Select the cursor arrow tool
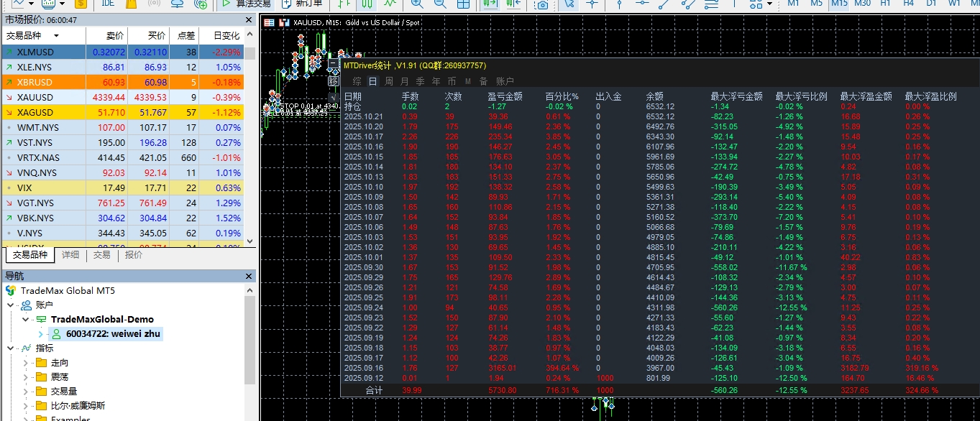The width and height of the screenshot is (980, 421). (570, 4)
